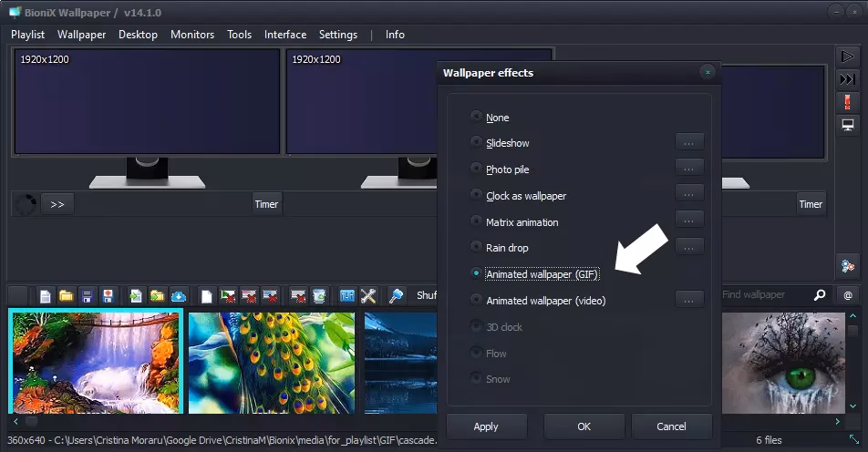Viewport: 868px width, 452px height.
Task: Click the remove-image icon with red X
Action: point(228,296)
